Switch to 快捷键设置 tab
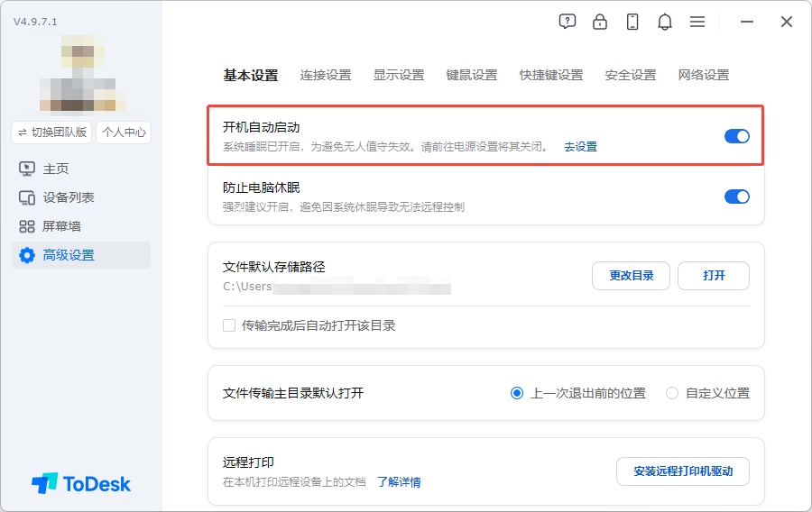This screenshot has height=512, width=812. tap(551, 75)
